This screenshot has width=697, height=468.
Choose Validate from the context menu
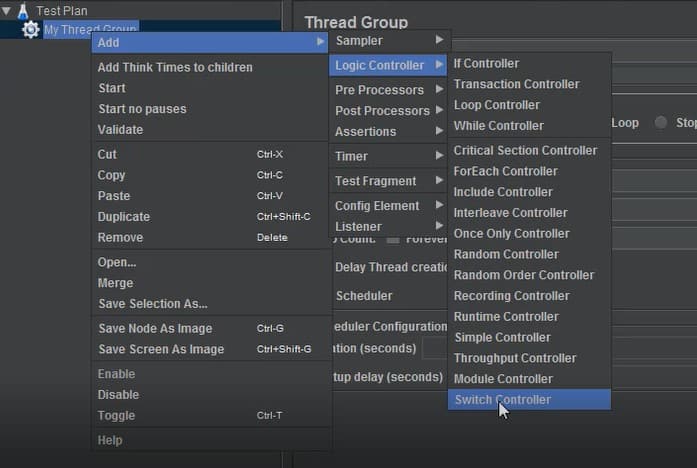click(x=210, y=130)
